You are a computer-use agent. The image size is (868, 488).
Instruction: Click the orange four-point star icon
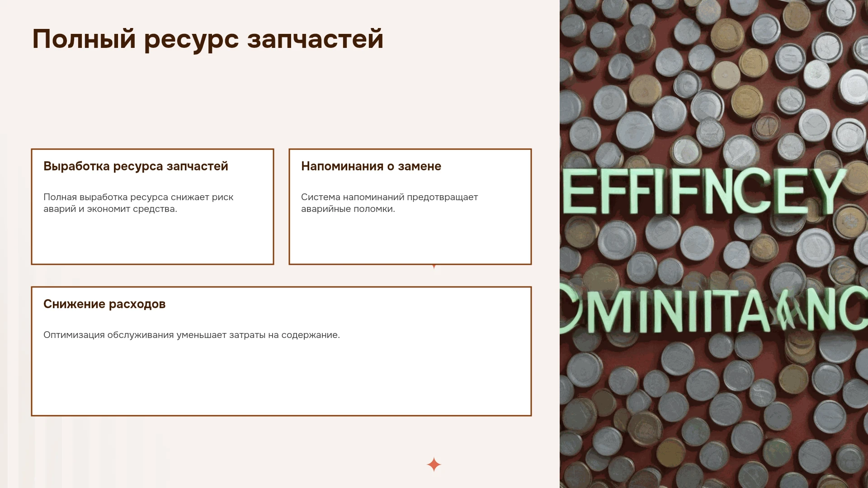(434, 464)
